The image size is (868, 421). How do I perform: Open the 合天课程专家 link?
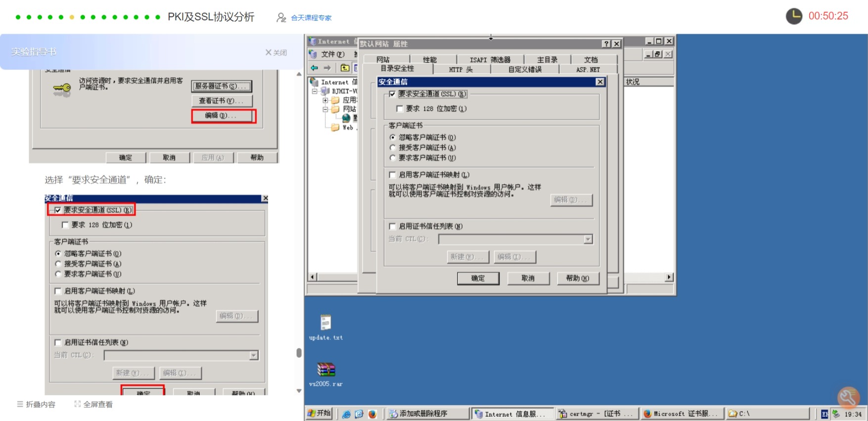311,18
